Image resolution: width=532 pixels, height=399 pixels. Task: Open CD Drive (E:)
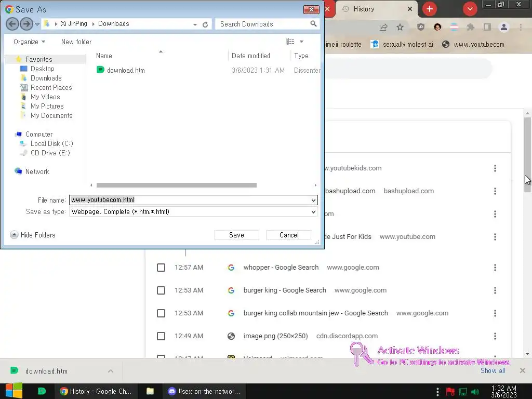50,153
